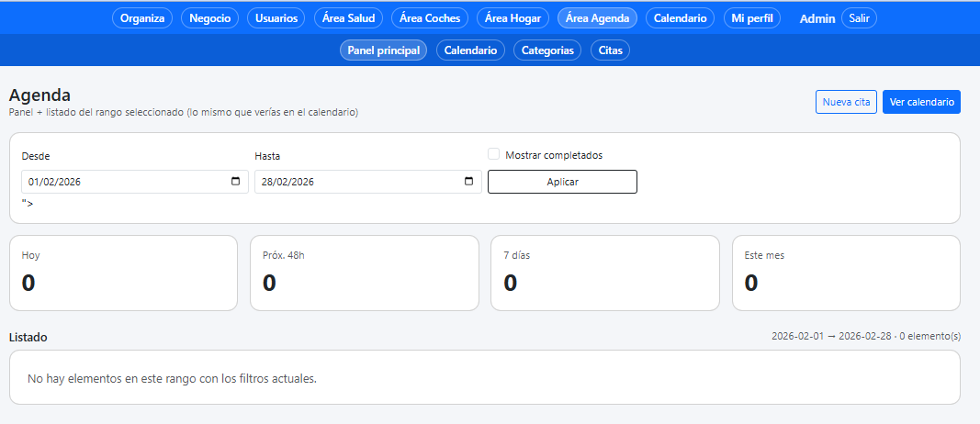Select the Área Agenda nav item
Image resolution: width=980 pixels, height=424 pixels.
click(x=597, y=18)
